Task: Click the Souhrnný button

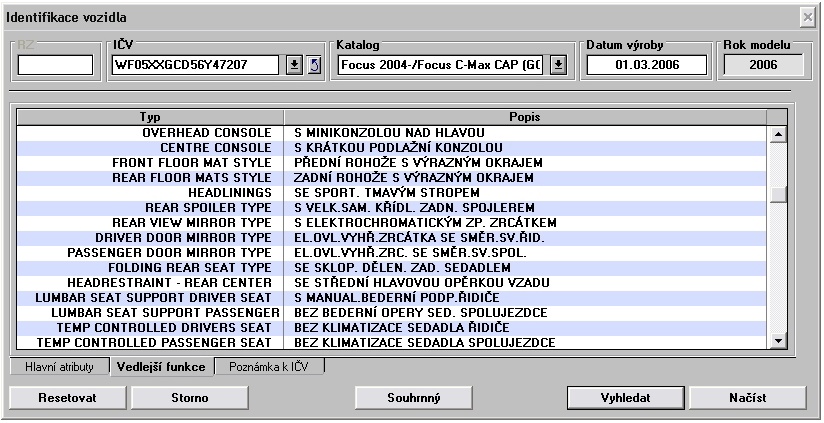Action: click(x=414, y=397)
